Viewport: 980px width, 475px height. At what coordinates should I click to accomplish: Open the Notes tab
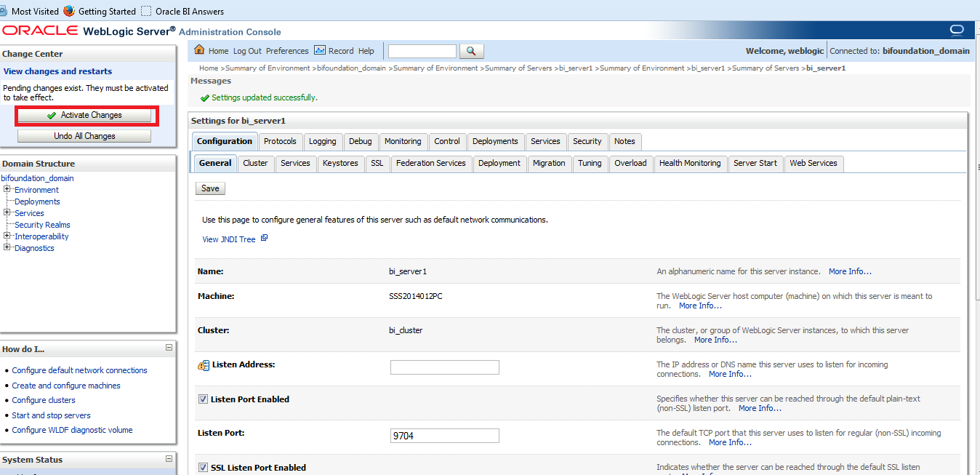[x=624, y=141]
